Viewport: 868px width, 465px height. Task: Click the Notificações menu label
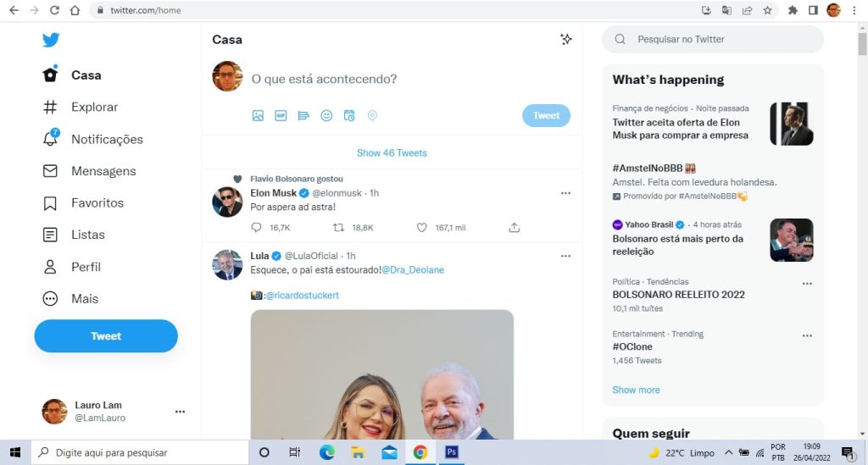[107, 140]
